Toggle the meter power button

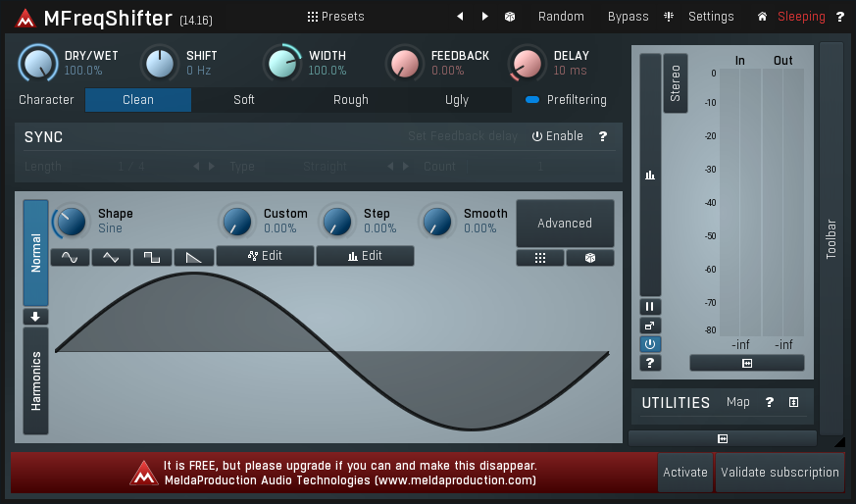pos(650,344)
